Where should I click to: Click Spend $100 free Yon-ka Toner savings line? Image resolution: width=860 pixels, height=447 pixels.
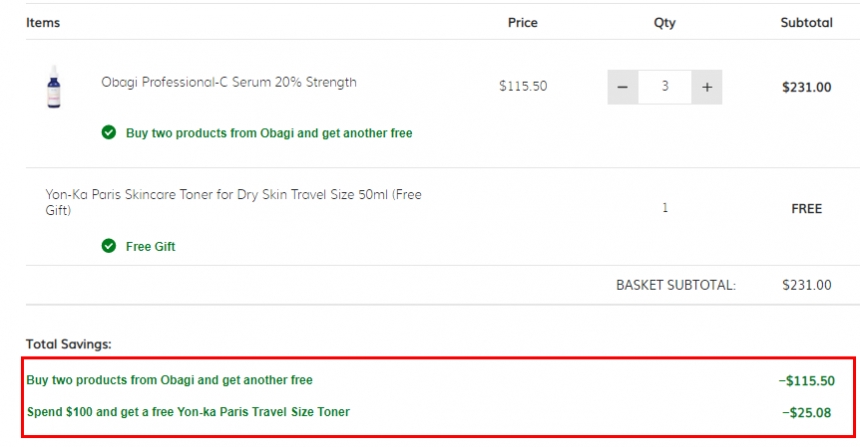[x=188, y=411]
